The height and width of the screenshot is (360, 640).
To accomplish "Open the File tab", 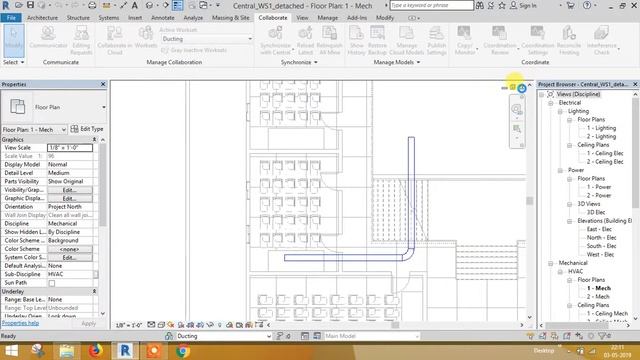I will coord(11,18).
